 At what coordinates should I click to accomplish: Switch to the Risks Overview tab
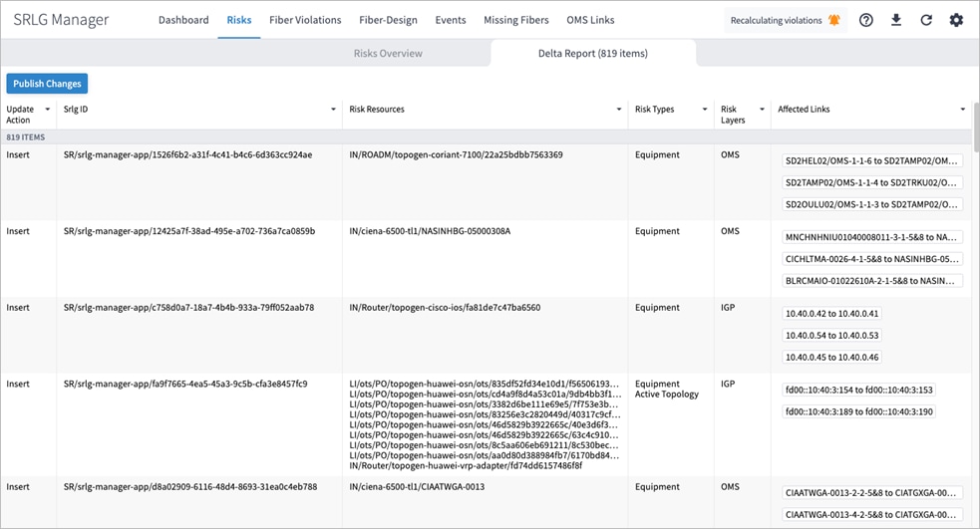point(388,54)
